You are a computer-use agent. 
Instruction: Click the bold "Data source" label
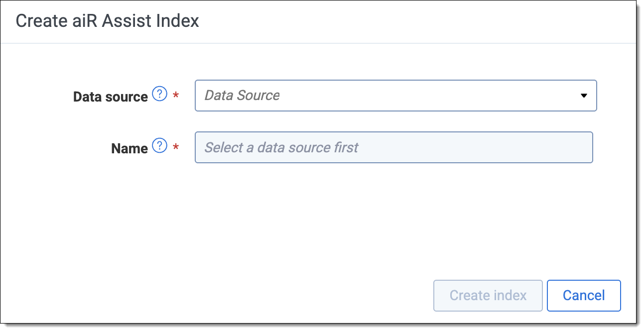coord(111,97)
